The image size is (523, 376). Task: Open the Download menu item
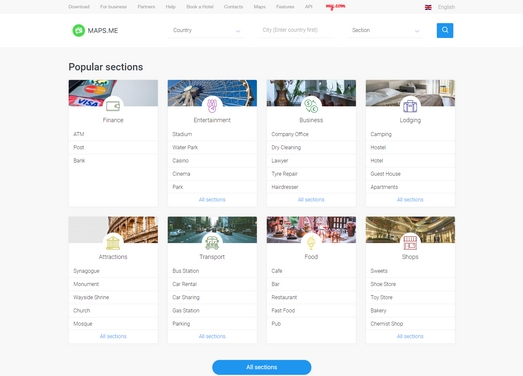pyautogui.click(x=79, y=7)
